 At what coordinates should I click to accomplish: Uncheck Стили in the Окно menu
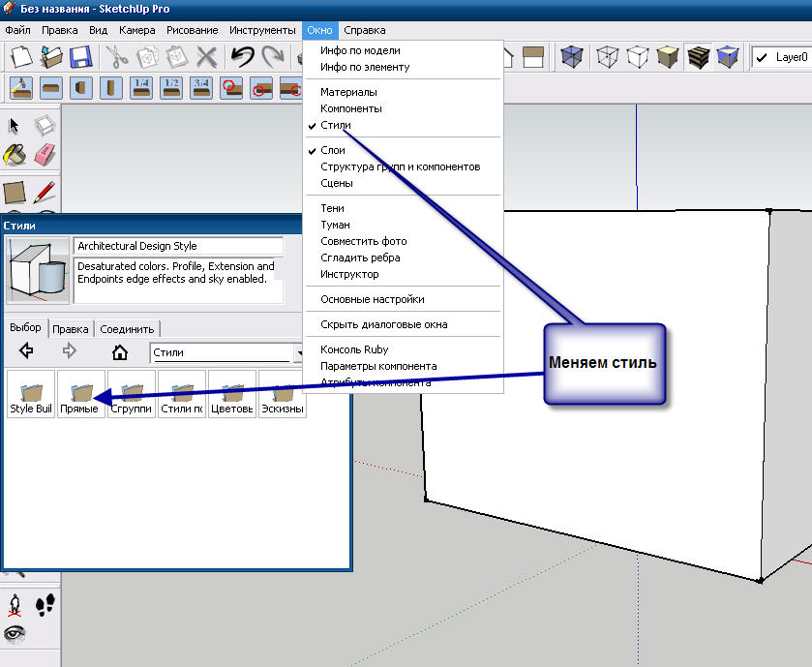336,126
